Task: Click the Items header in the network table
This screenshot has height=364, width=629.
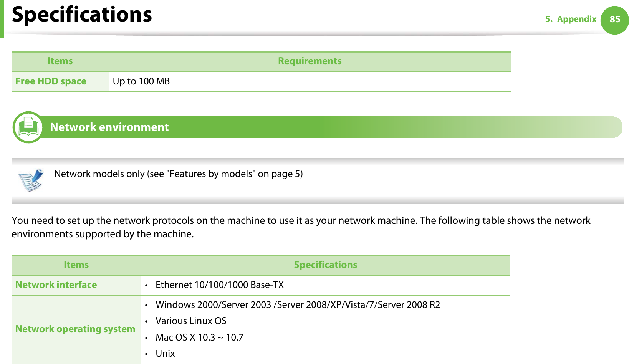Action: 76,265
